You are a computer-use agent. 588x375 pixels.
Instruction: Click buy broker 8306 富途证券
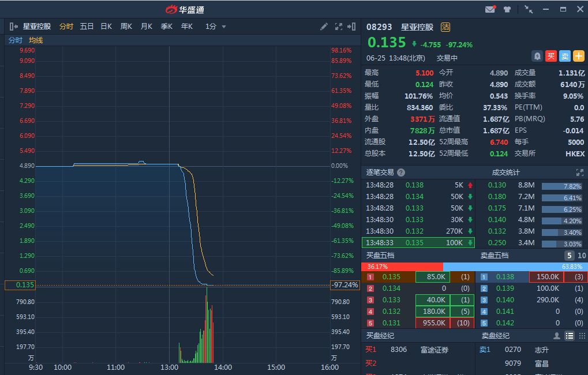420,350
